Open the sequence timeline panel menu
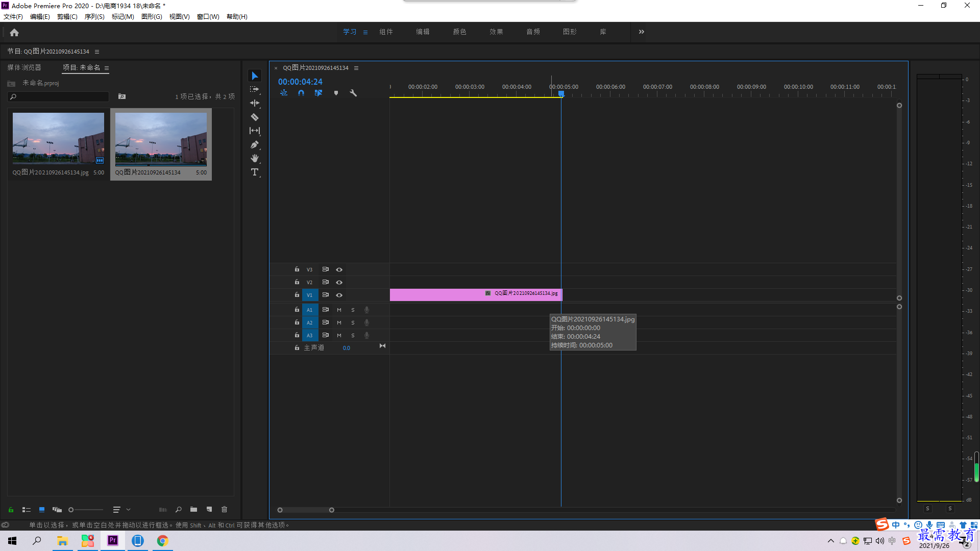Screen dimensions: 980x551 tap(356, 68)
